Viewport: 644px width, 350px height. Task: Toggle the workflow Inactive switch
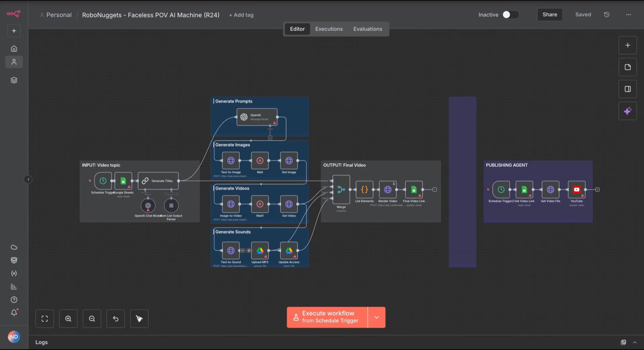pyautogui.click(x=510, y=14)
